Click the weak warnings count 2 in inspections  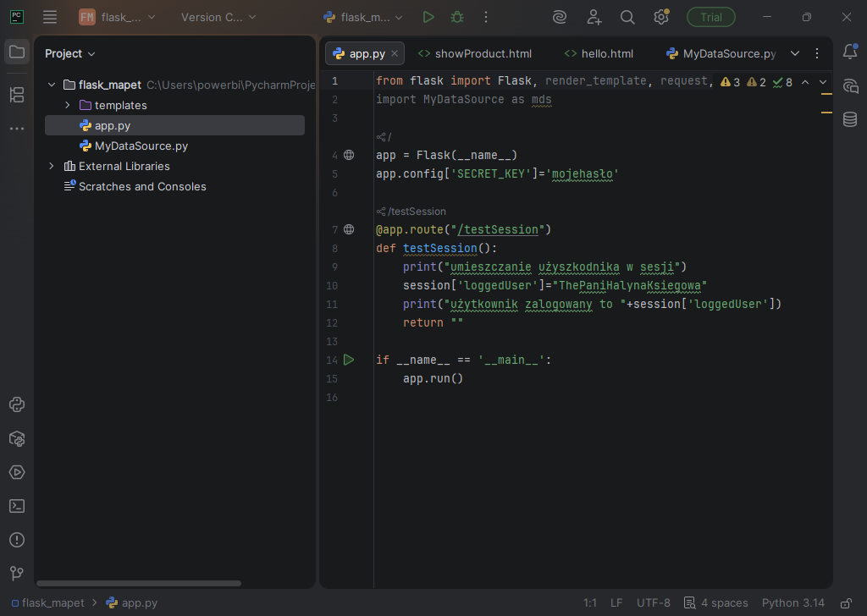[x=756, y=82]
